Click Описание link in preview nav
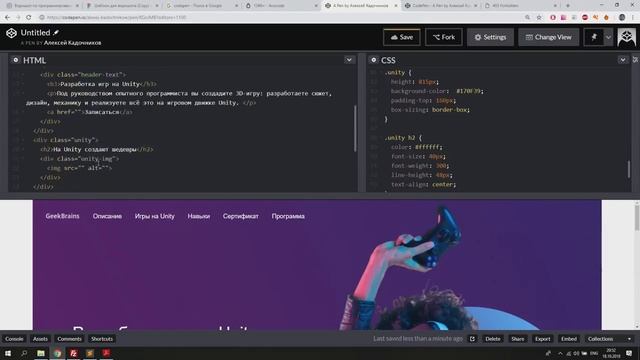 [x=107, y=216]
